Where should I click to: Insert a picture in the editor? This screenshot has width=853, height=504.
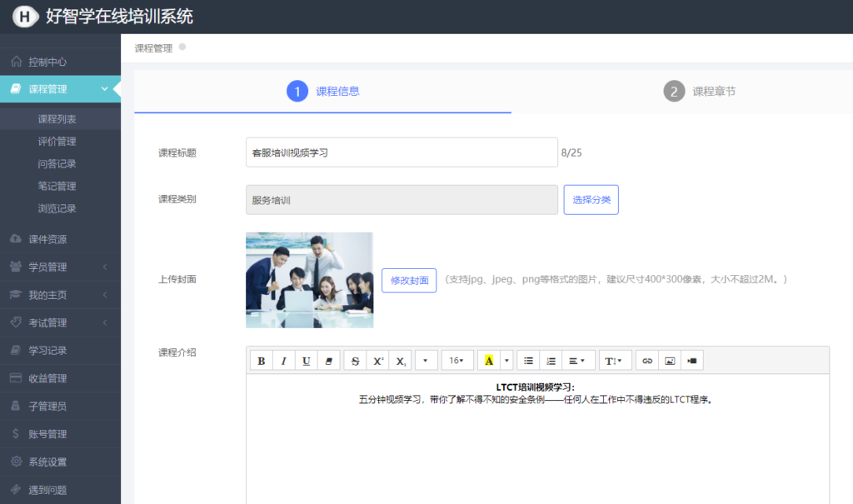click(670, 361)
